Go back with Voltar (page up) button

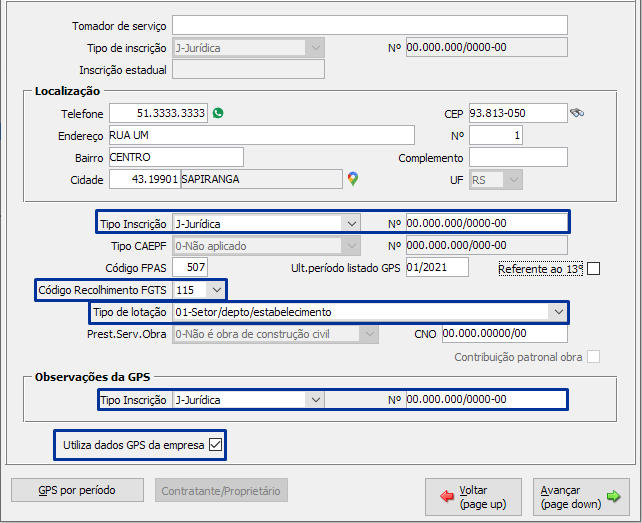(x=473, y=497)
